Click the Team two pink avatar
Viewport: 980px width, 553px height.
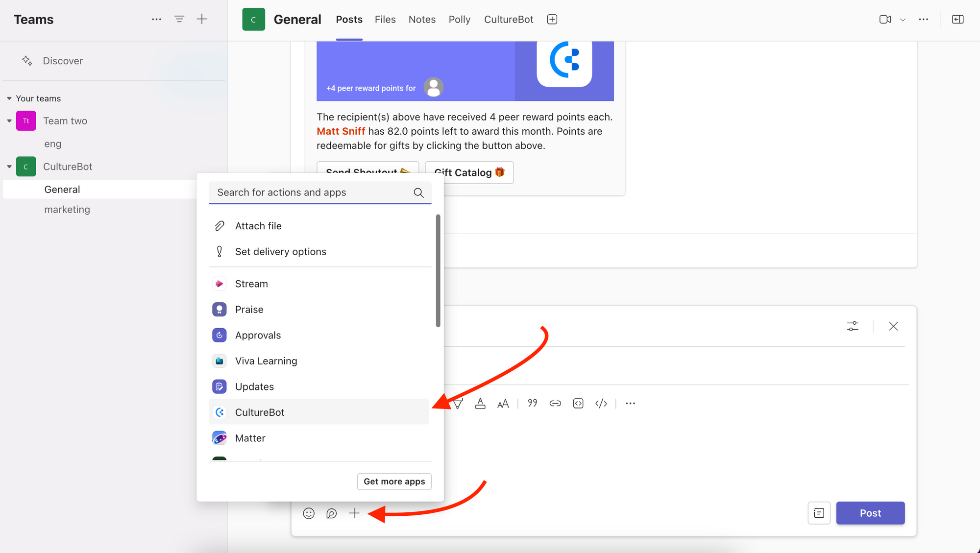tap(26, 121)
